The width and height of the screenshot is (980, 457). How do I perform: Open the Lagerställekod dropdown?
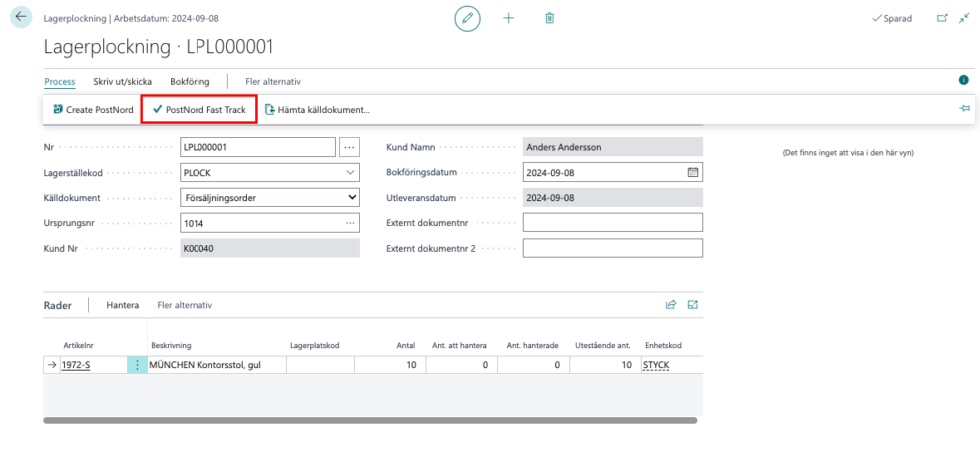(349, 173)
